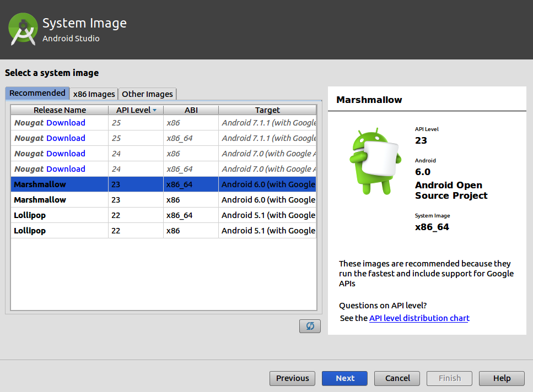The width and height of the screenshot is (533, 392).
Task: Select the Lollipop x86_64 row
Action: [164, 215]
